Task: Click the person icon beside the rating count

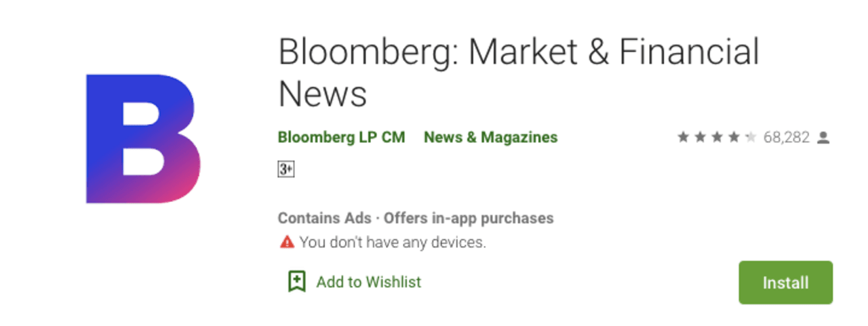Action: click(x=823, y=138)
